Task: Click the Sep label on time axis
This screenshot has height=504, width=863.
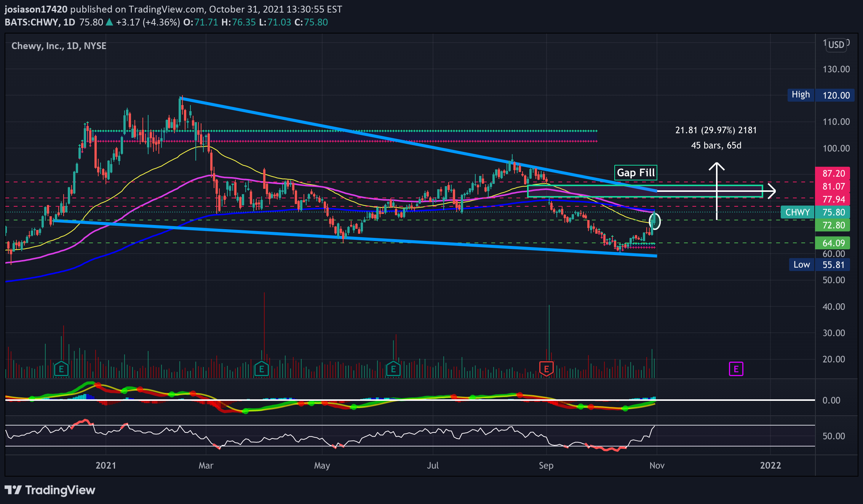Action: [546, 465]
